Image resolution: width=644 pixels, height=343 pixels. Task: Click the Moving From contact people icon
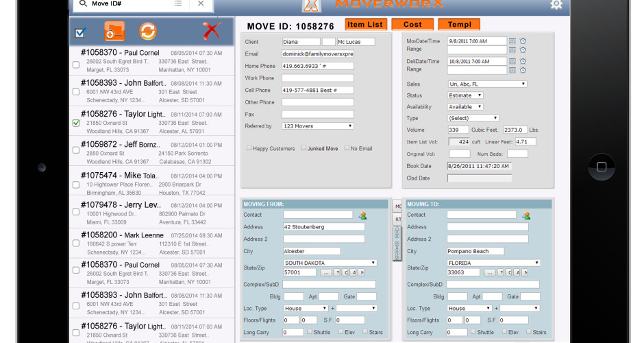coord(362,215)
